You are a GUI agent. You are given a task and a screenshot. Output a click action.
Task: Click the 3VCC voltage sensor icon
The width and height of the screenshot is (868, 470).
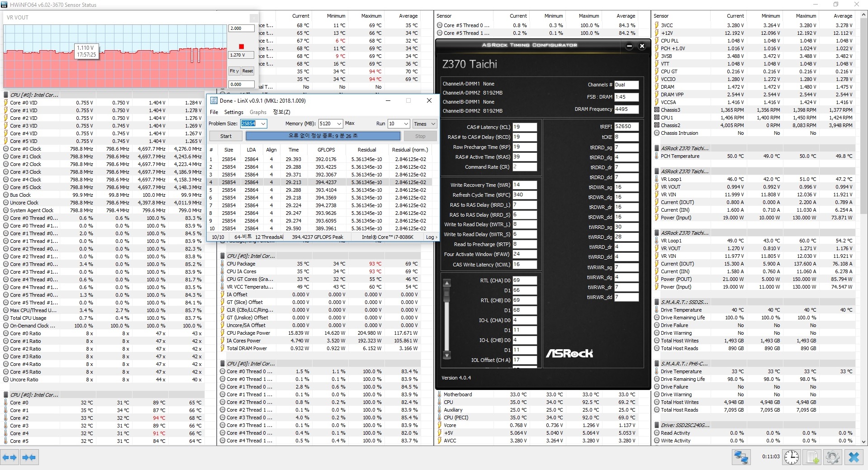(x=657, y=25)
